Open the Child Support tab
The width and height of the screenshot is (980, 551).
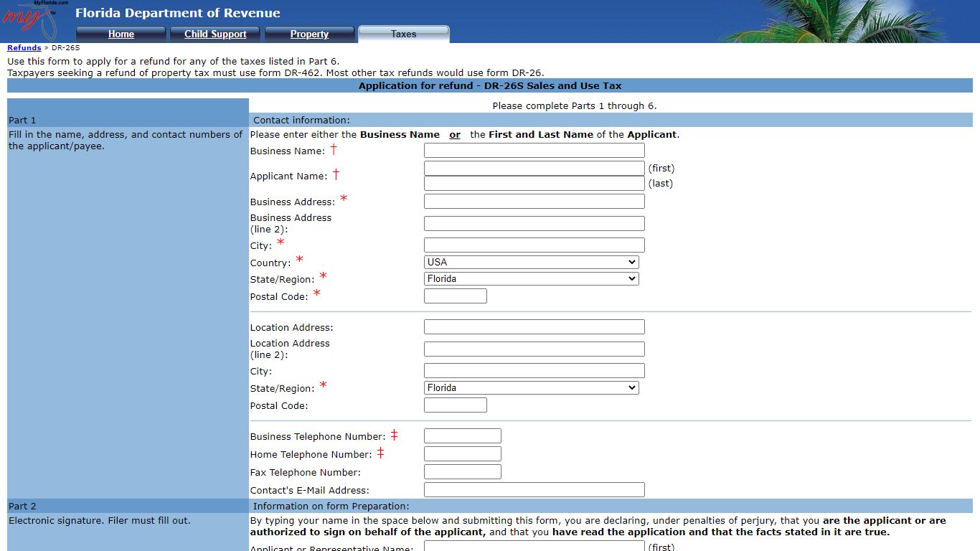[x=215, y=34]
